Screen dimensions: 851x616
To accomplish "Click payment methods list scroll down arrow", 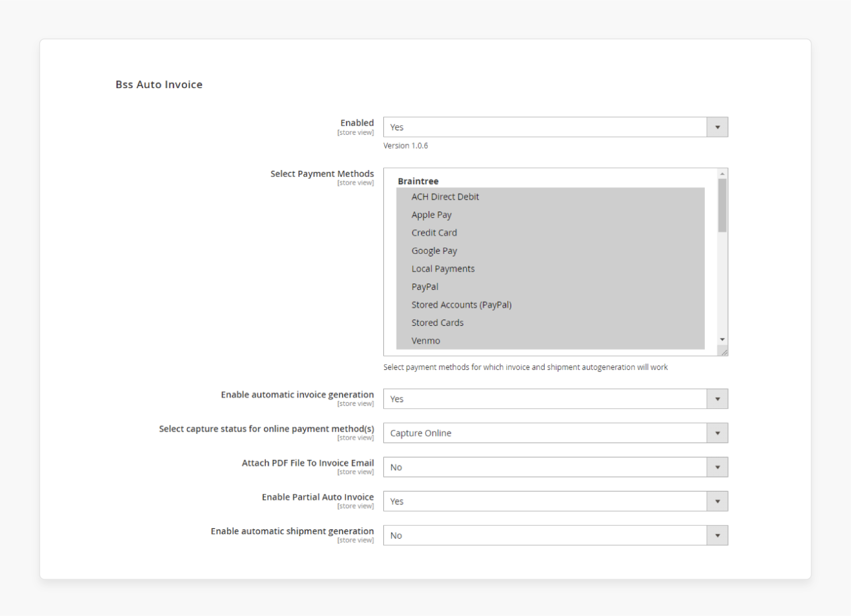I will tap(722, 340).
